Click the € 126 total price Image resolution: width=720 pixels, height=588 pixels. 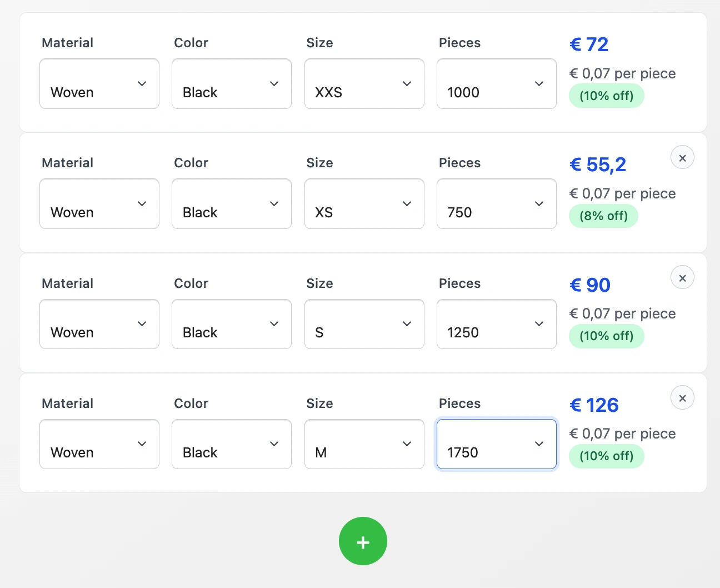pyautogui.click(x=594, y=405)
